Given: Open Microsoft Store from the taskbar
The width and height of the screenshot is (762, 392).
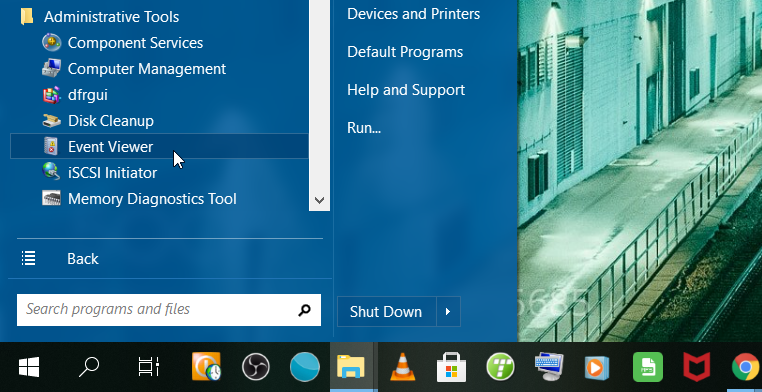Looking at the screenshot, I should pos(451,367).
